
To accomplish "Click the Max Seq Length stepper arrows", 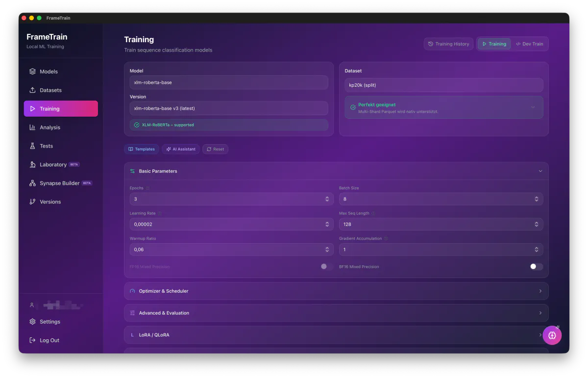I will 537,224.
